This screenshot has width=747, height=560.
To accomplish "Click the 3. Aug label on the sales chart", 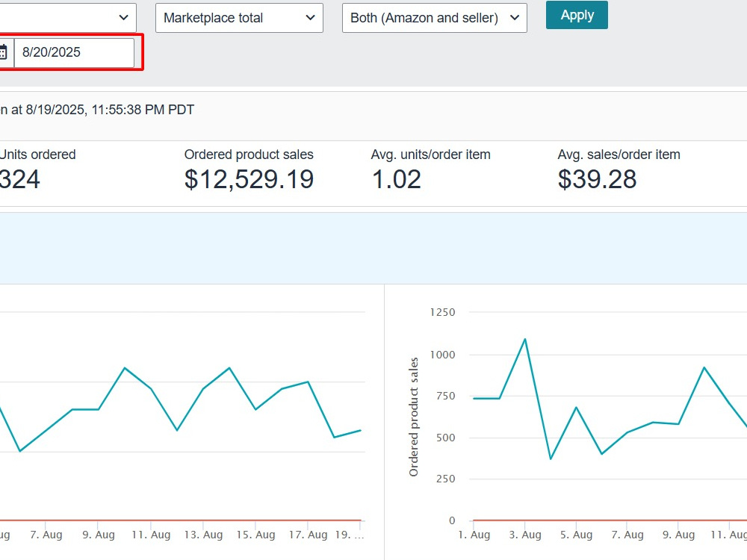I will click(525, 535).
